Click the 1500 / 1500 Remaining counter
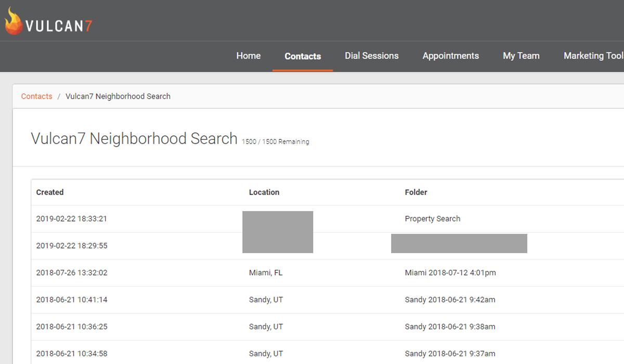Viewport: 624px width, 364px height. (x=276, y=142)
